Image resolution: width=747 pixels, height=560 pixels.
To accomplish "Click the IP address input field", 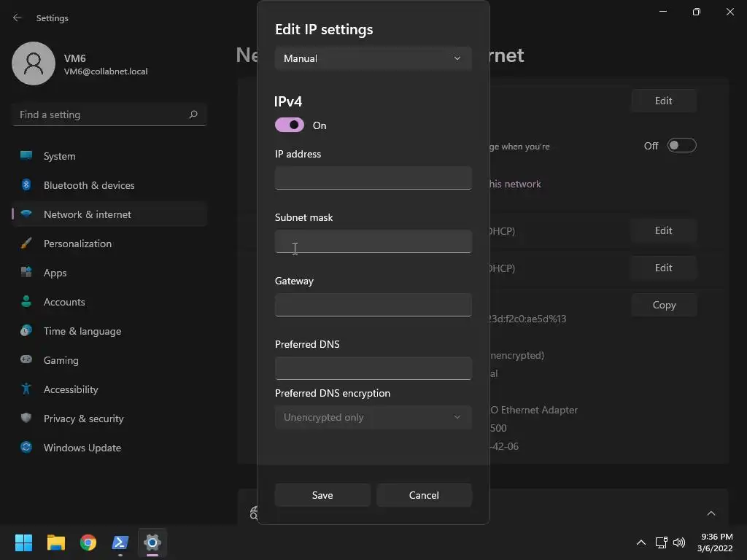I will pyautogui.click(x=373, y=178).
